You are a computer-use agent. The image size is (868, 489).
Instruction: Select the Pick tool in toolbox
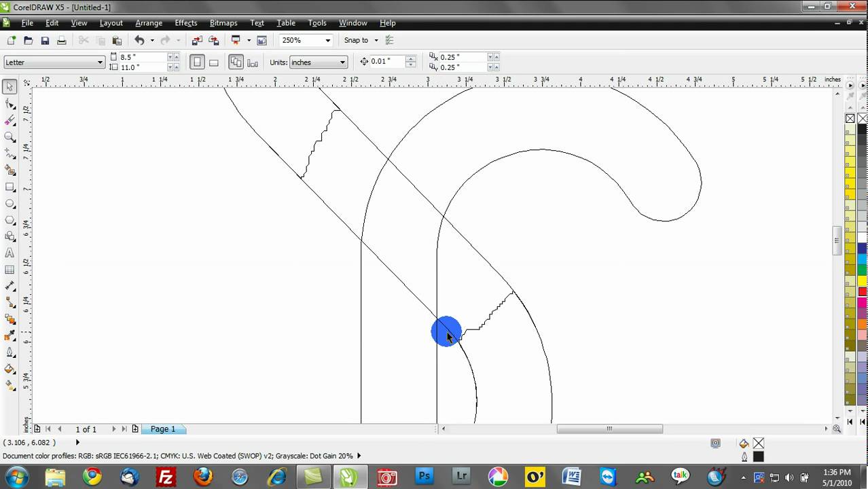click(10, 86)
